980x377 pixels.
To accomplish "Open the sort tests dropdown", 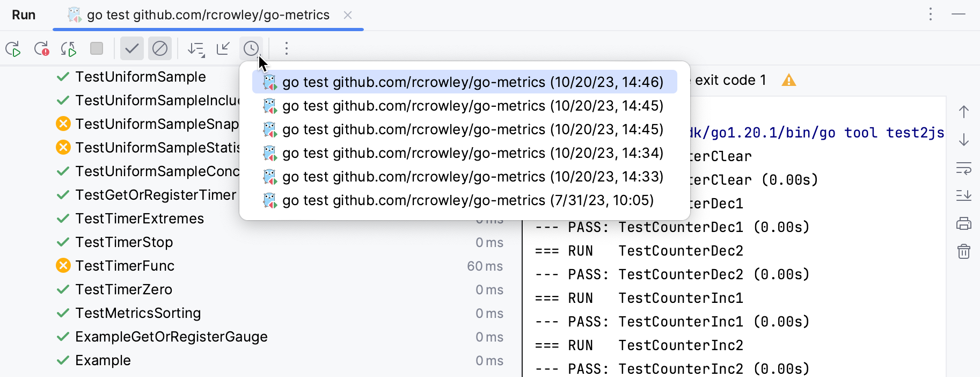I will pos(196,49).
